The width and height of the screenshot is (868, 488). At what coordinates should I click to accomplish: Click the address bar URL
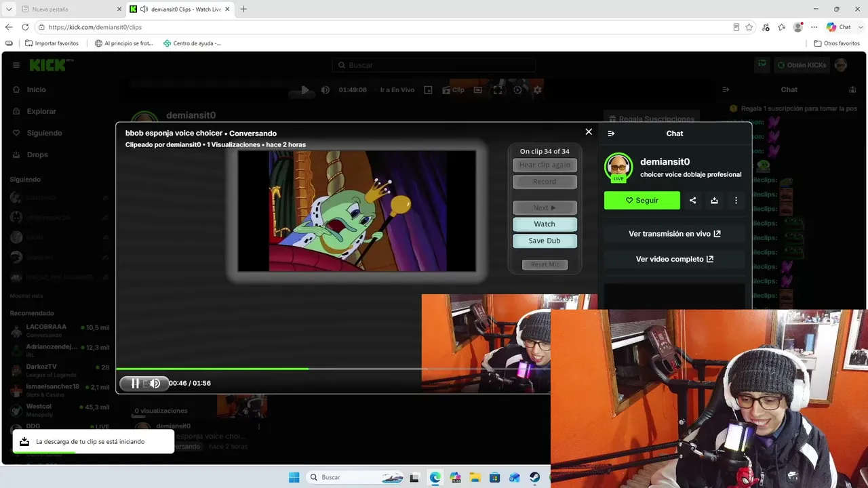point(95,27)
